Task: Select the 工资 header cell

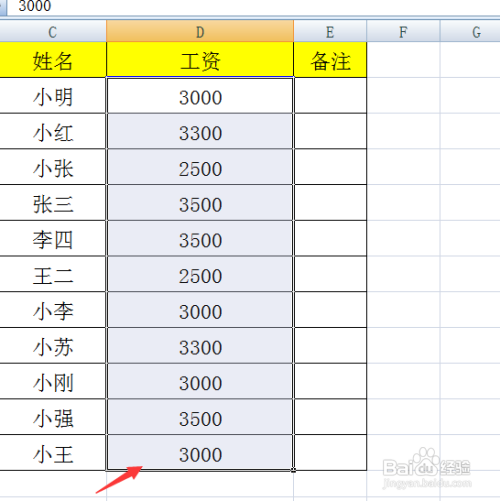Action: [200, 60]
